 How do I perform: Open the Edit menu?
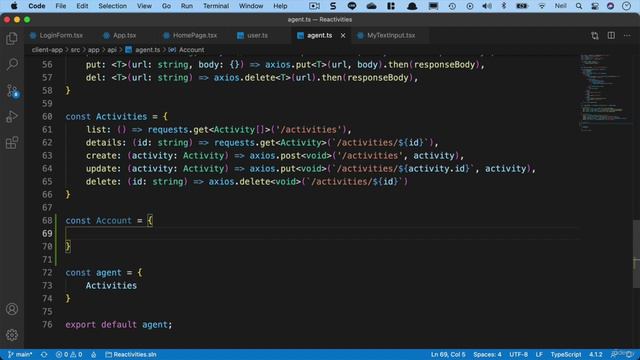(82, 6)
